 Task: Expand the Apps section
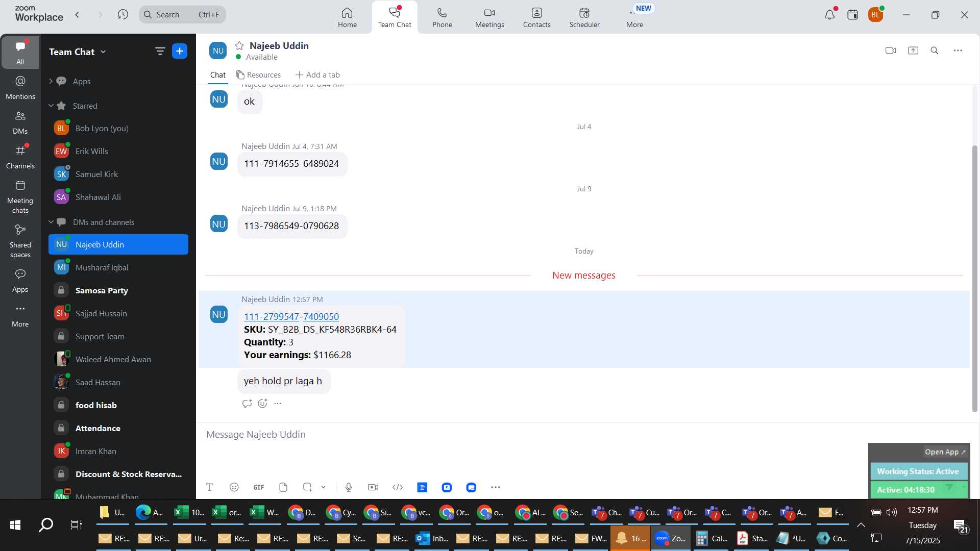[x=51, y=81]
